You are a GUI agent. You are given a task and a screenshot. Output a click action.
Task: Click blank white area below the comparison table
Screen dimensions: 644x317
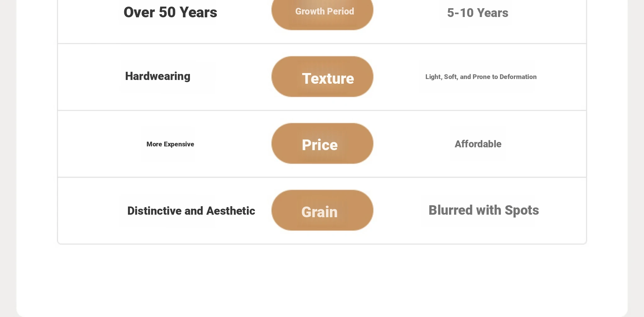(322, 277)
